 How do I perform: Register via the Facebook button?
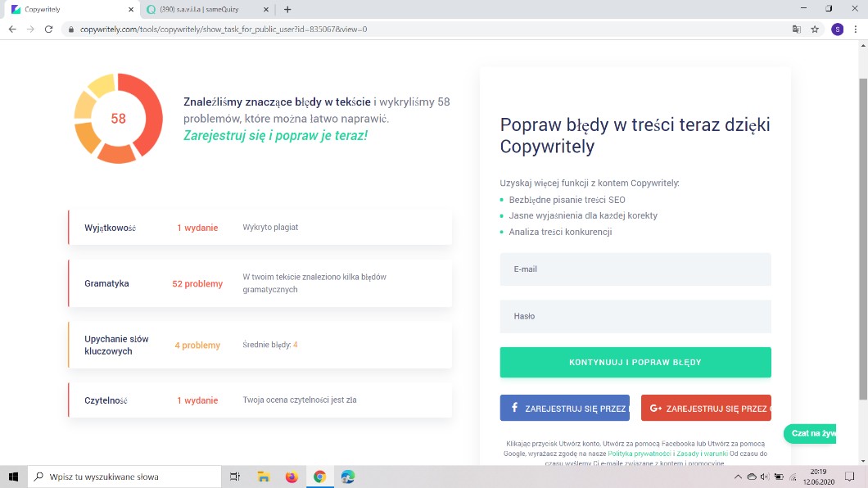(565, 408)
